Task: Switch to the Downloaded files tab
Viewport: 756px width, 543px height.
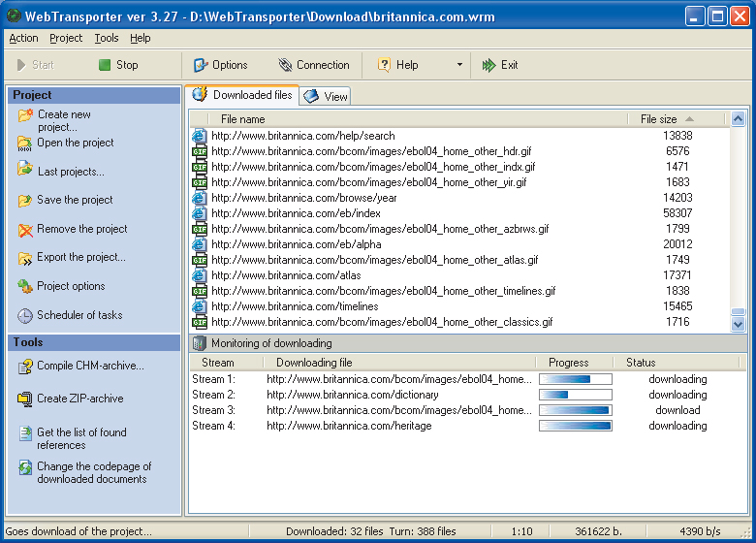Action: click(x=242, y=95)
